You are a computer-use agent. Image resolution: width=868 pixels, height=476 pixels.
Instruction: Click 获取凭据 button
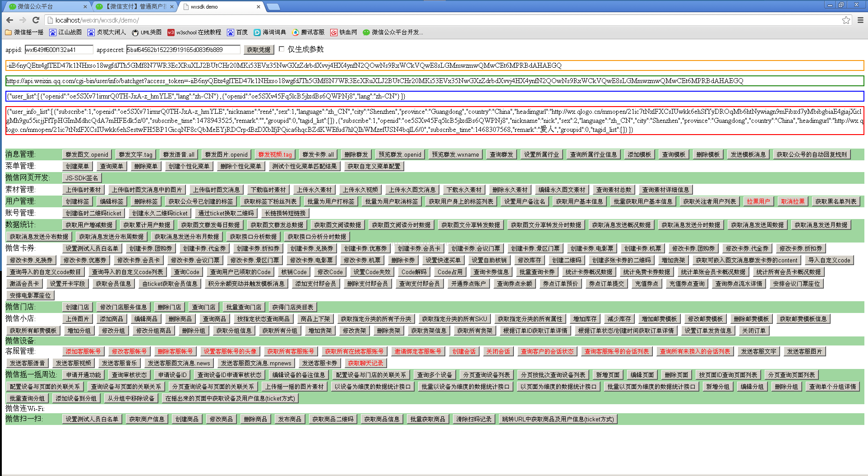point(259,50)
